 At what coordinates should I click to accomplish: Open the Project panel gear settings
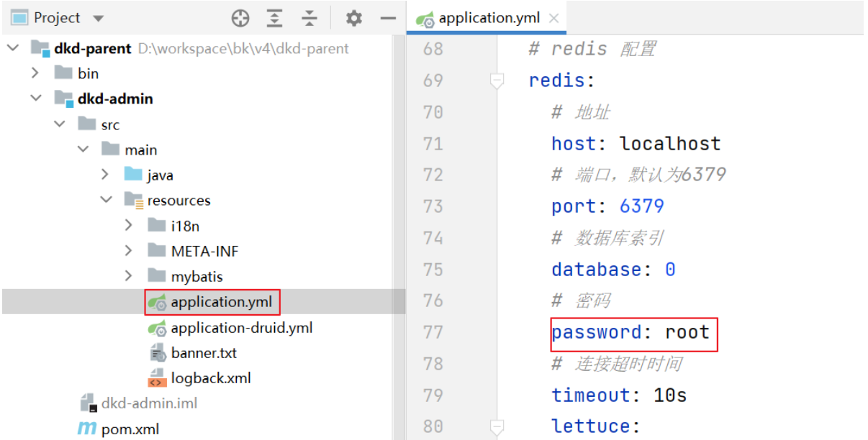pos(353,18)
